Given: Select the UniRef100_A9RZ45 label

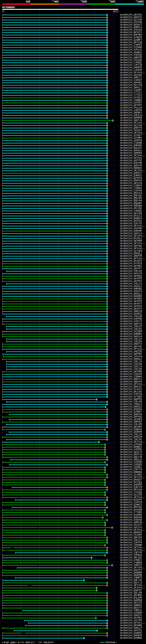Looking at the screenshot, I should 131,58.
